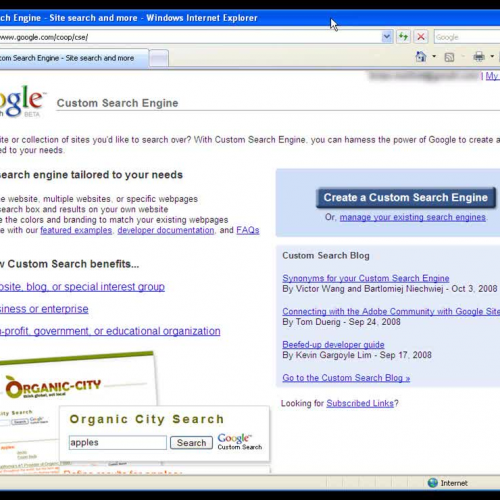
Task: Open website, blog, or special interest group link
Action: pyautogui.click(x=82, y=287)
